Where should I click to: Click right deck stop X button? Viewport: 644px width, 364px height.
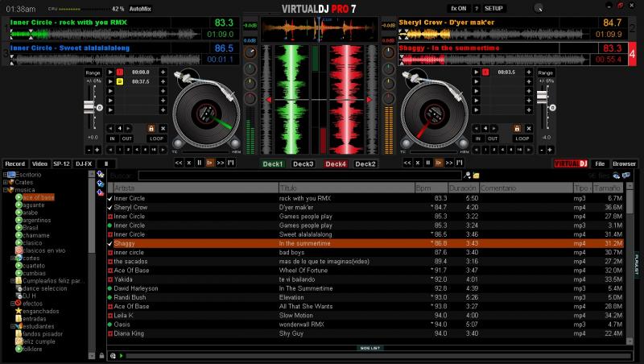(x=418, y=163)
